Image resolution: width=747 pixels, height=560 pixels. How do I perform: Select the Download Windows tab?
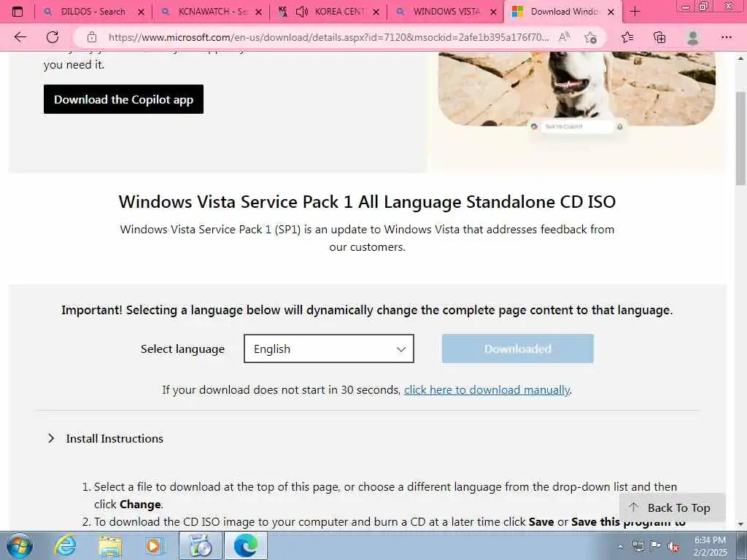[563, 12]
